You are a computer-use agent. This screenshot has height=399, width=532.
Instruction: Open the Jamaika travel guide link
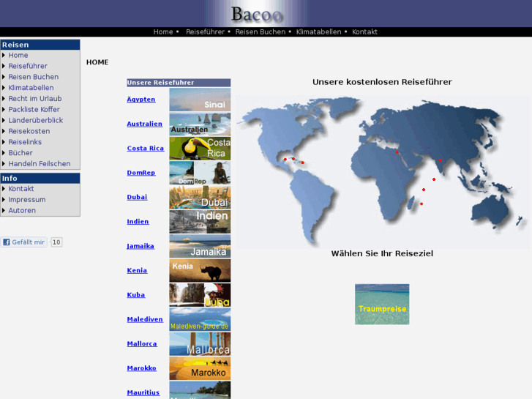tap(141, 246)
